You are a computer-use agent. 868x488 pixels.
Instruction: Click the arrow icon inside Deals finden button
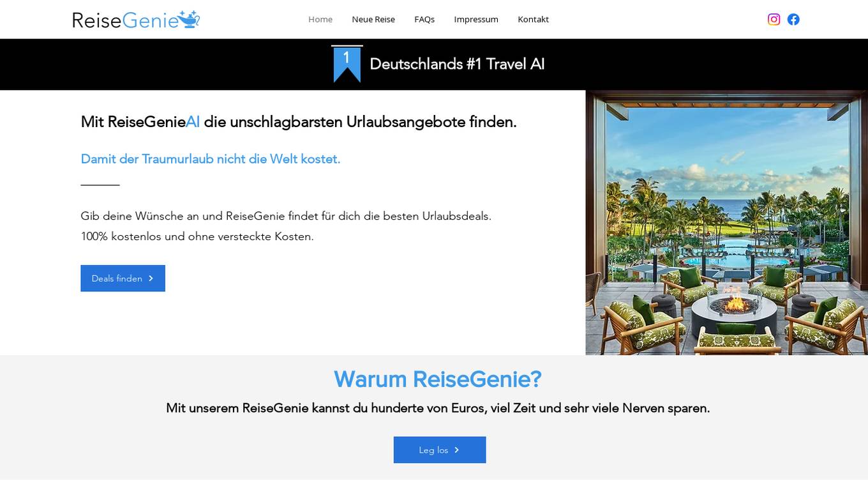[151, 278]
